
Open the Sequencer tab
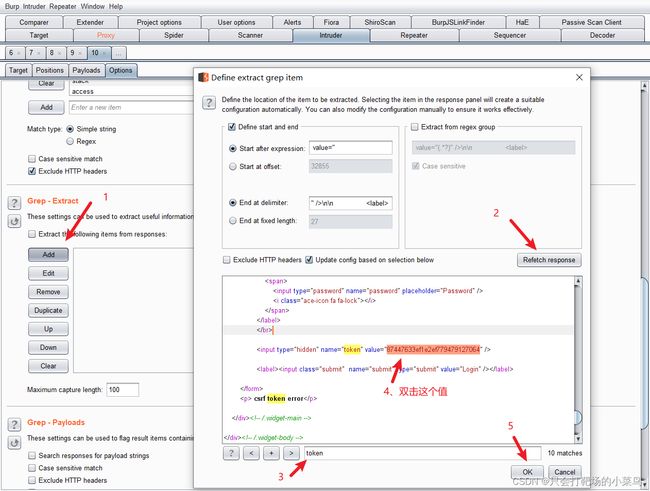510,35
